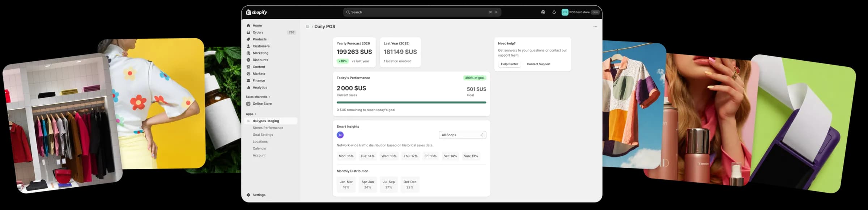The width and height of the screenshot is (868, 210).
Task: Click the Search input field
Action: [422, 12]
